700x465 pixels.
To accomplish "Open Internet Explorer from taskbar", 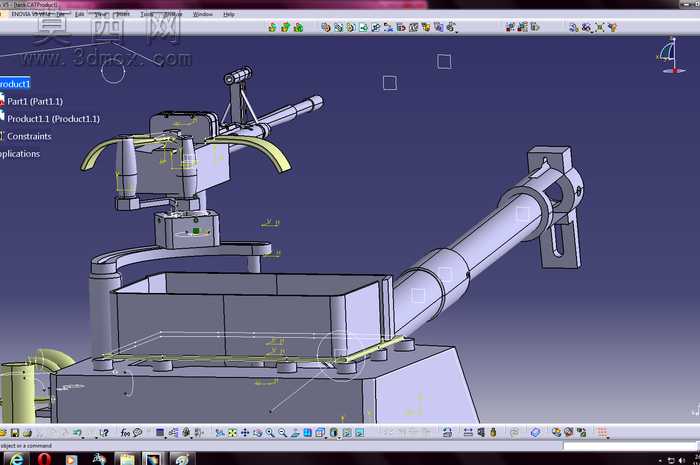I will coord(15,459).
